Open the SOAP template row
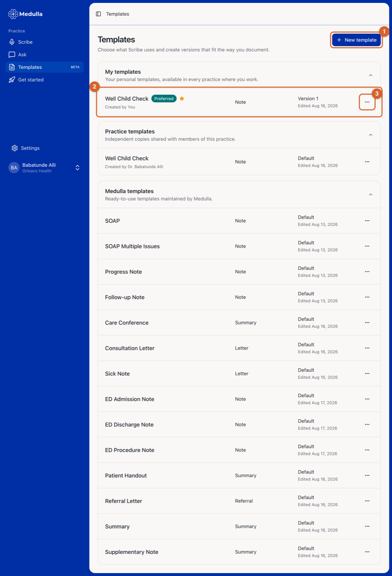This screenshot has height=576, width=392. (239, 221)
